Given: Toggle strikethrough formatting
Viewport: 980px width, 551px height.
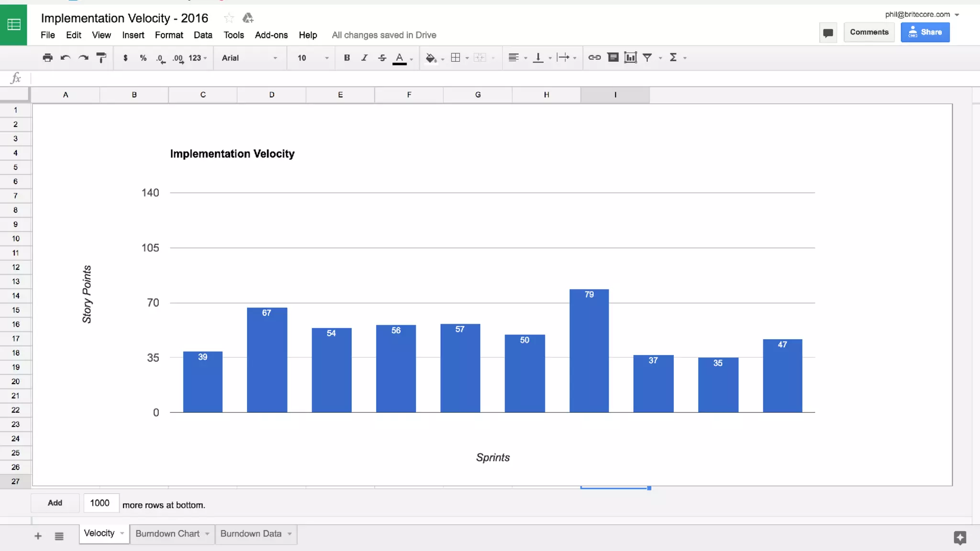Looking at the screenshot, I should pos(382,58).
